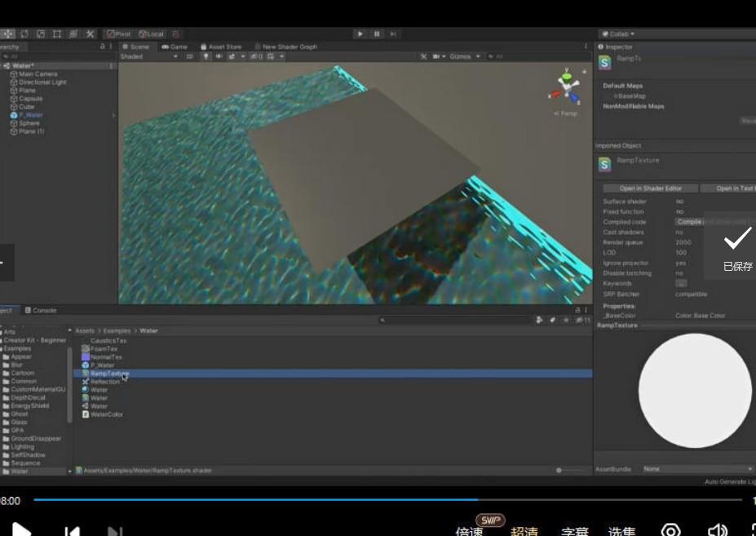Toggle scene lighting with the lightbulb icon
The height and width of the screenshot is (536, 756).
(206, 57)
